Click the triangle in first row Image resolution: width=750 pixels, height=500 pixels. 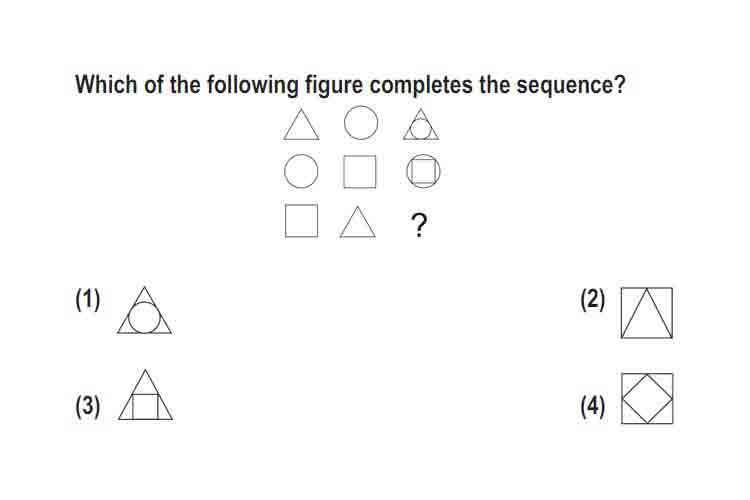click(301, 124)
